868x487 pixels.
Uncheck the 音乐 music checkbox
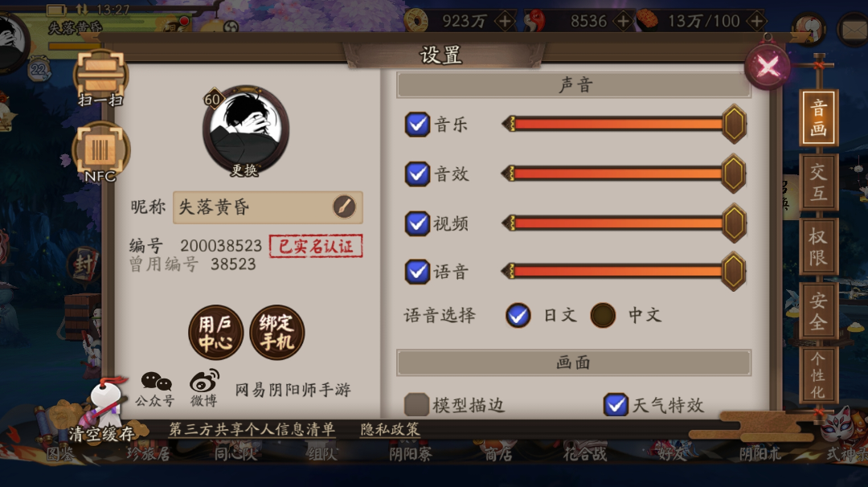click(417, 124)
